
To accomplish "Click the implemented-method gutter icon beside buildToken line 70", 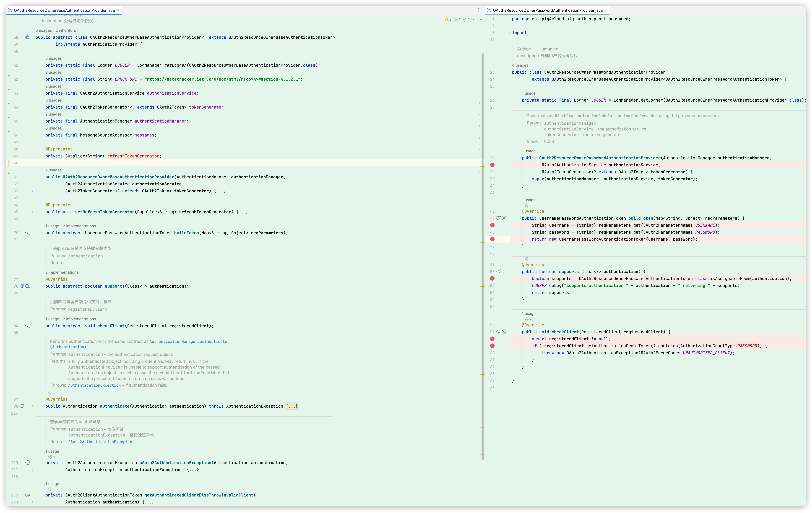I will click(x=27, y=233).
